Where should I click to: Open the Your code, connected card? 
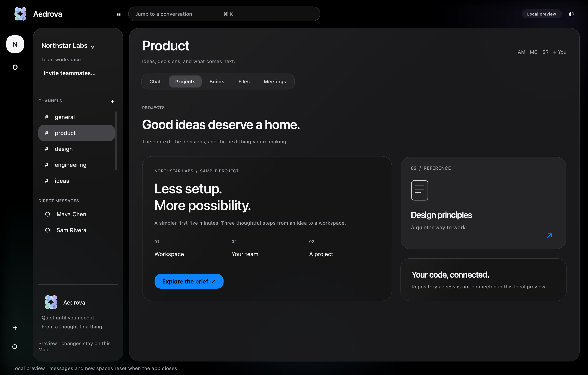(x=483, y=279)
